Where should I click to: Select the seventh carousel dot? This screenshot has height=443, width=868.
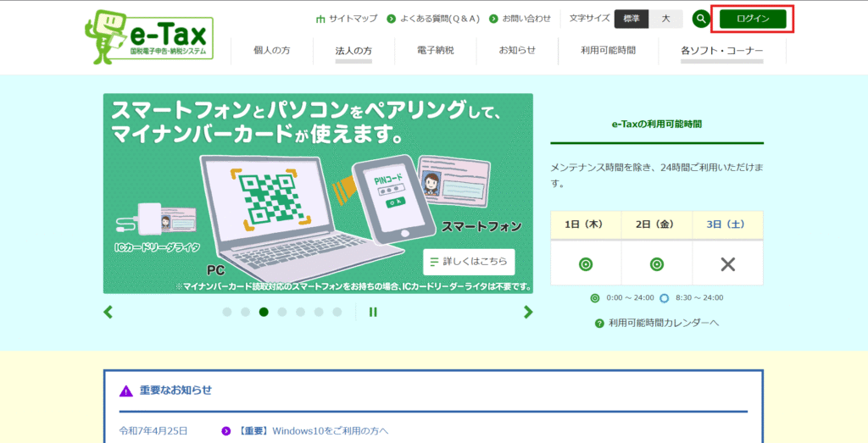pos(337,312)
